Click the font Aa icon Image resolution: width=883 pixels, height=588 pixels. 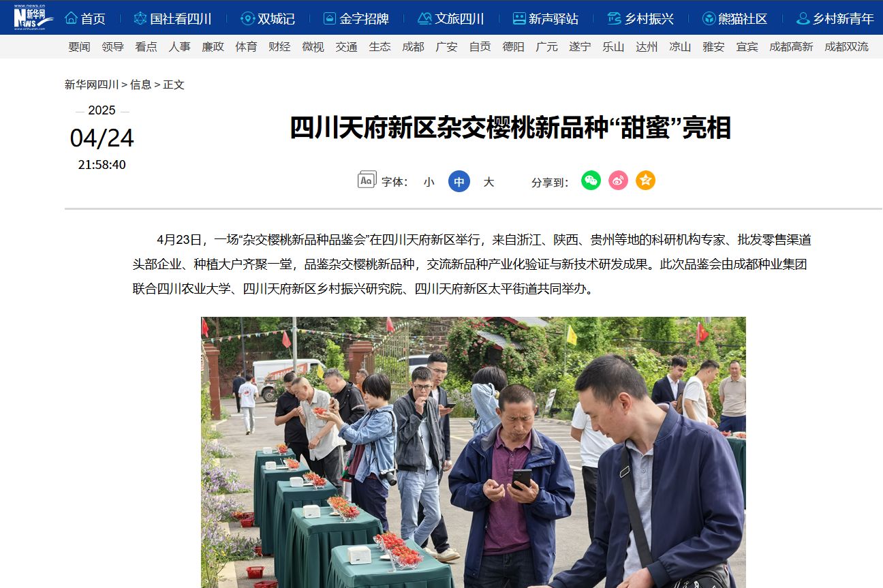[367, 180]
